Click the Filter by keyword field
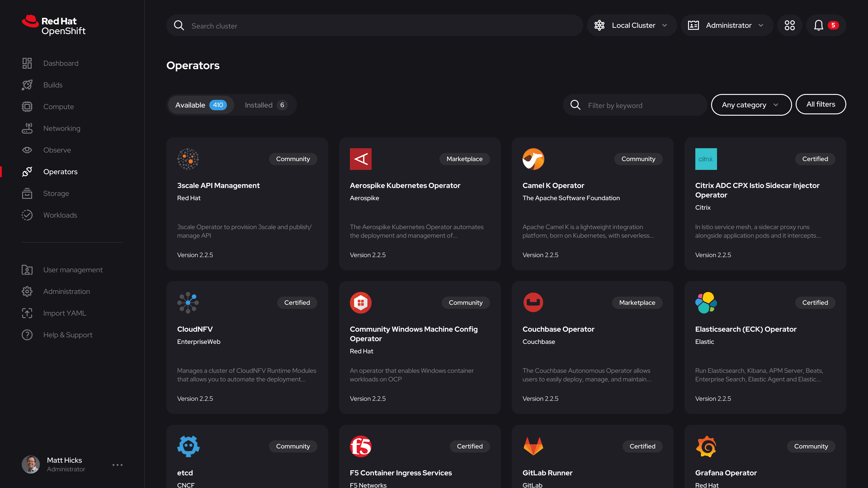868x488 pixels. coord(635,105)
